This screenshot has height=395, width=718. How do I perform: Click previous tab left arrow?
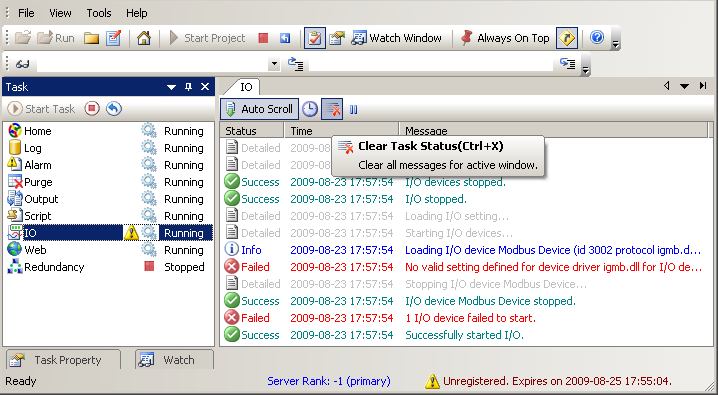pyautogui.click(x=667, y=86)
